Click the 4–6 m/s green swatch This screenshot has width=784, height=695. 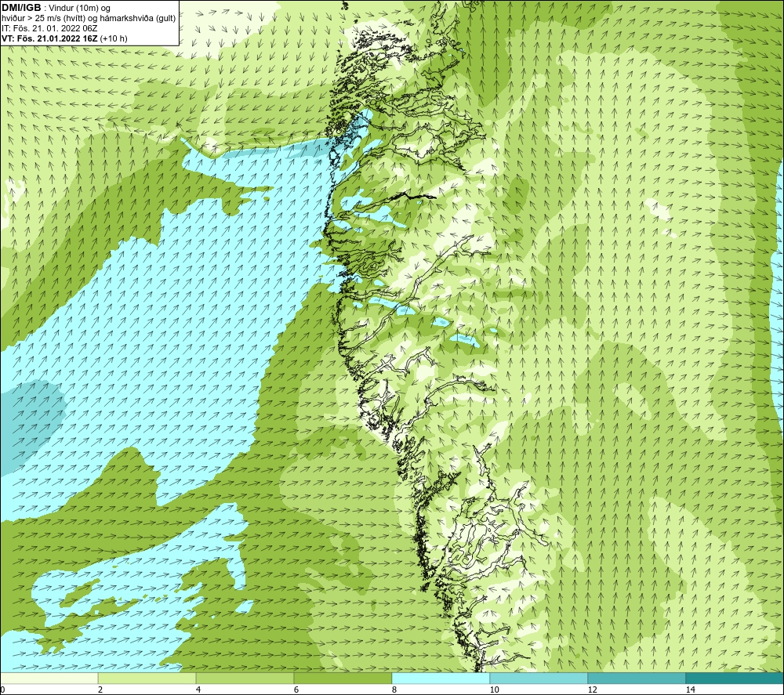[x=245, y=678]
